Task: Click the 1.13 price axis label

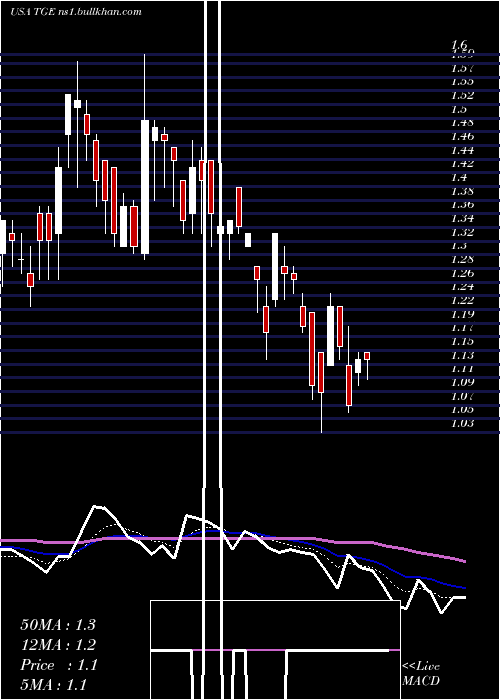Action: pyautogui.click(x=462, y=356)
